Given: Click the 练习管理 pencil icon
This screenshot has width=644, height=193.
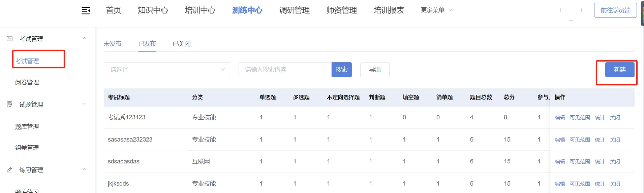Looking at the screenshot, I should pyautogui.click(x=10, y=170).
